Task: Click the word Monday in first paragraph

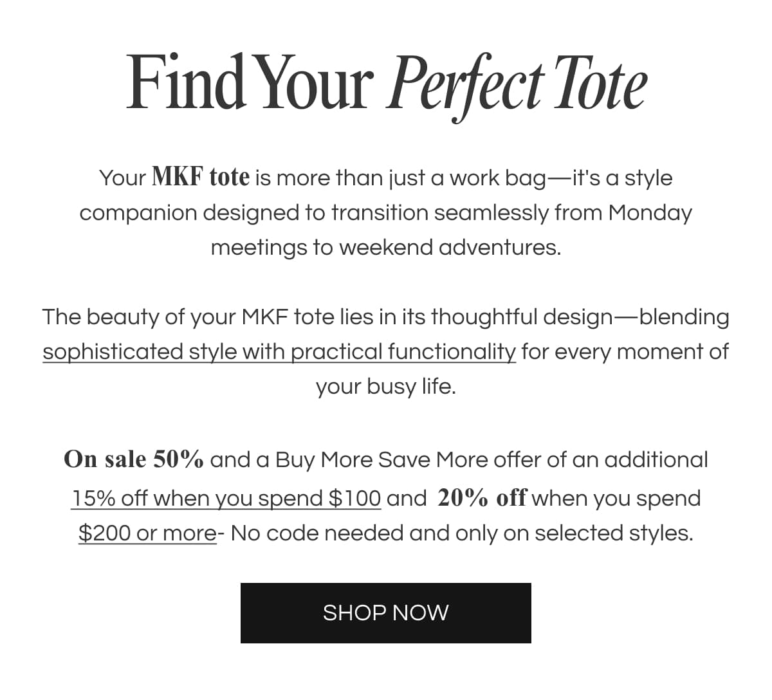Action: 650,213
